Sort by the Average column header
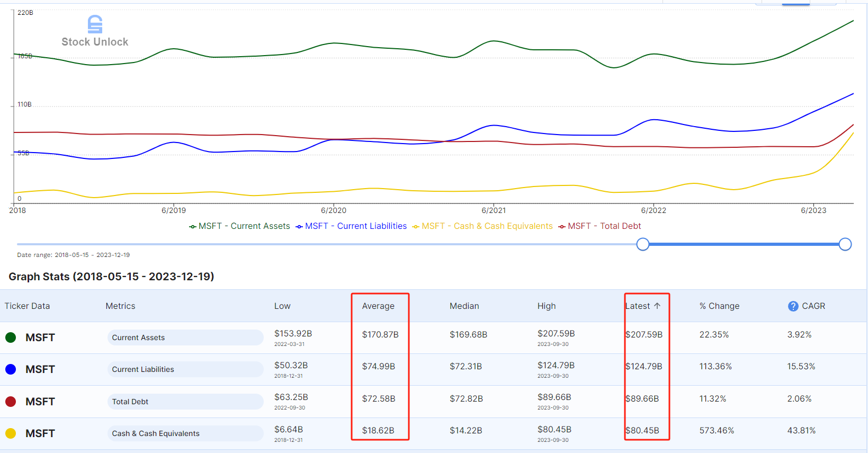This screenshot has width=868, height=453. point(378,306)
